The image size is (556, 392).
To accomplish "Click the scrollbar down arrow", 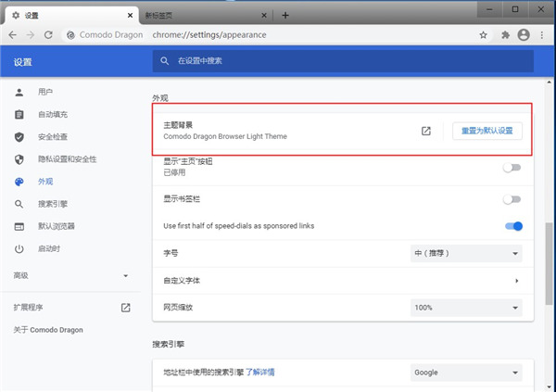I will 549,387.
